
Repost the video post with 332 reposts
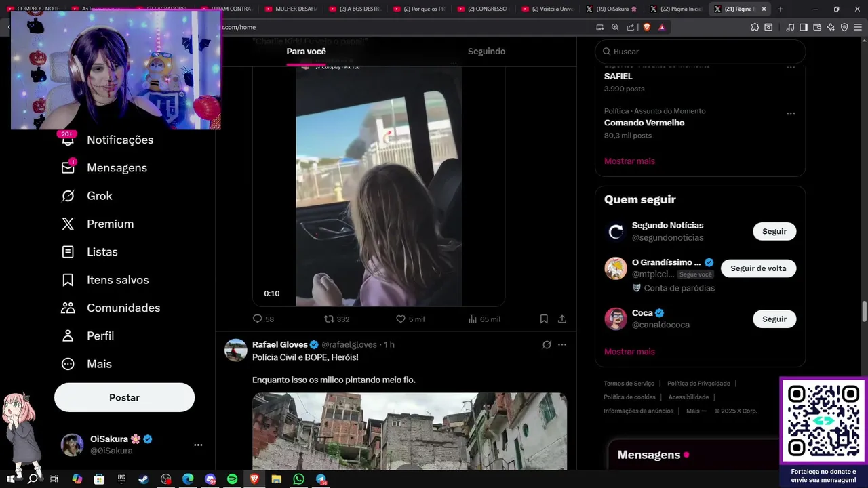click(x=336, y=319)
